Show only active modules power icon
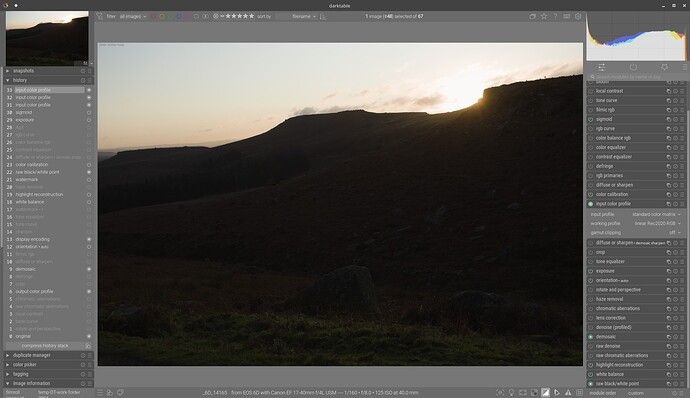 pyautogui.click(x=633, y=67)
